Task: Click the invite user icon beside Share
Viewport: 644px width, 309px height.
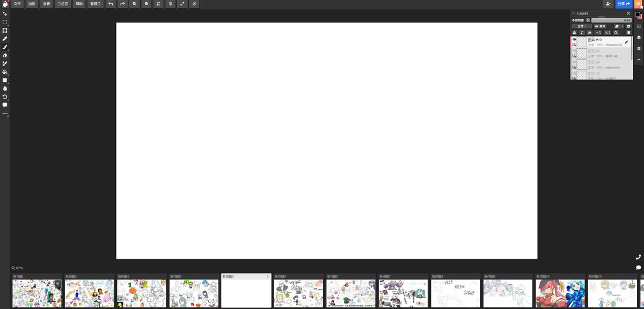Action: tap(608, 4)
